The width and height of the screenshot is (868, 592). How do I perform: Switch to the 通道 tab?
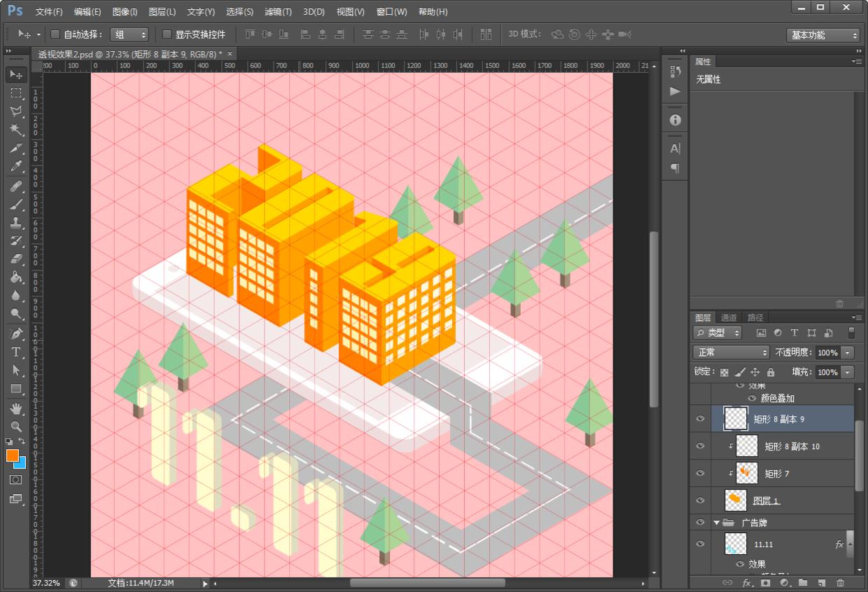click(x=729, y=317)
